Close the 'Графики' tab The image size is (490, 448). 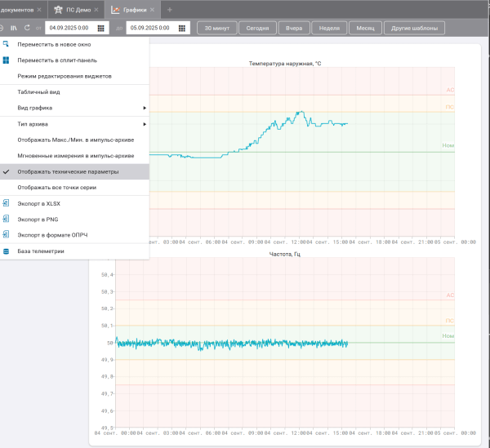click(x=153, y=9)
